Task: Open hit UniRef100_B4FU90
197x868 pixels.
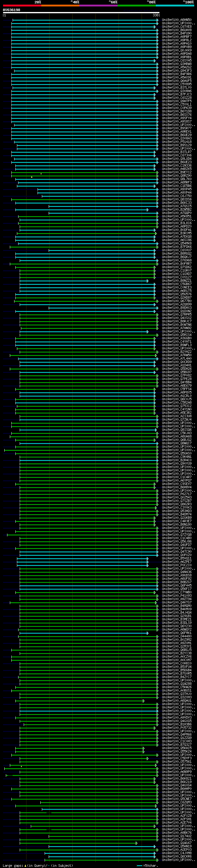Action: click(x=177, y=34)
